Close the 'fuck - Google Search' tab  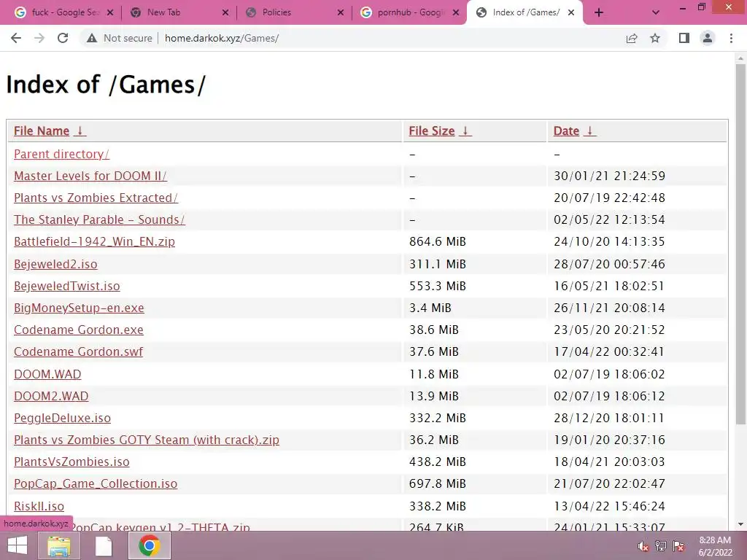tap(110, 13)
